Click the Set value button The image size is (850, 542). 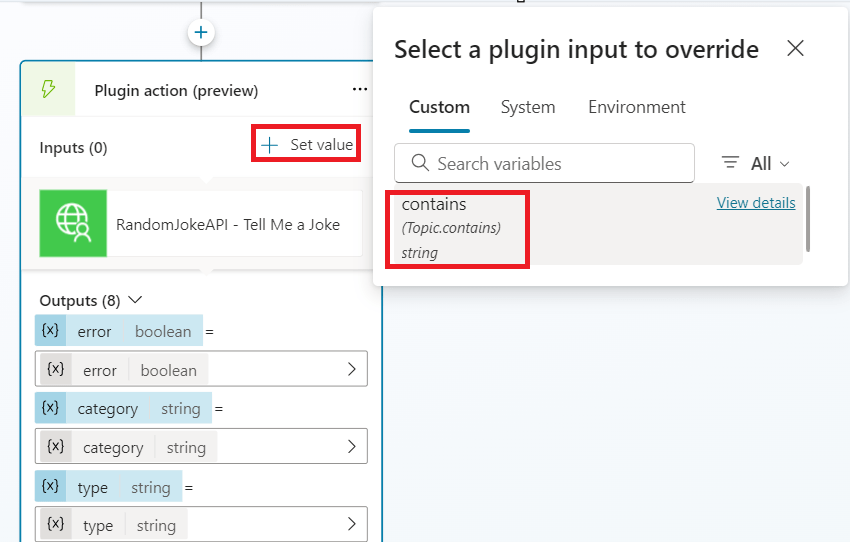pos(307,145)
